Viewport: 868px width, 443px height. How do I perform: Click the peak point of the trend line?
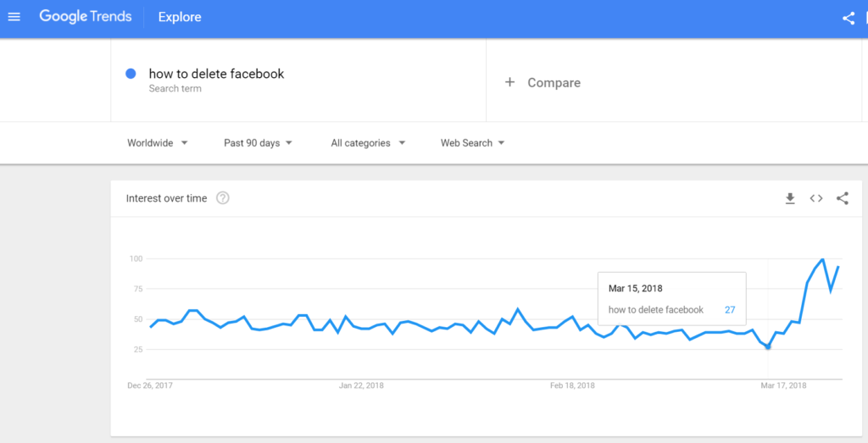(x=822, y=259)
